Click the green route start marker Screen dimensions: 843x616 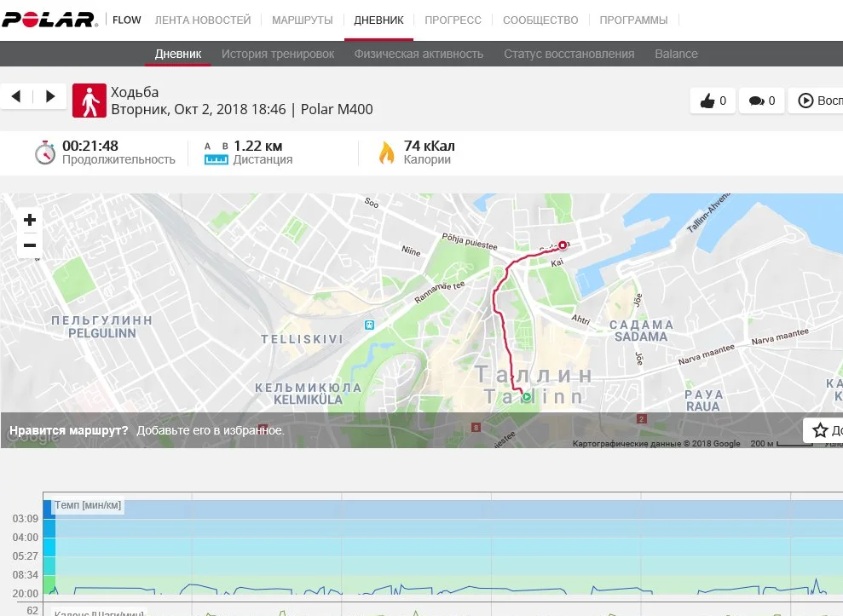(527, 397)
